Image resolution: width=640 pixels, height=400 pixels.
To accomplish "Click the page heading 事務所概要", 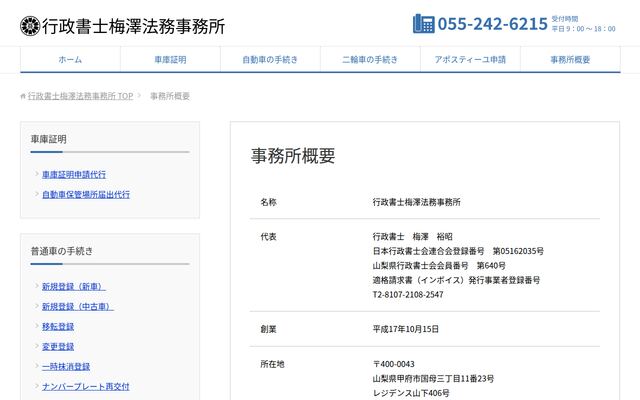I will (293, 156).
